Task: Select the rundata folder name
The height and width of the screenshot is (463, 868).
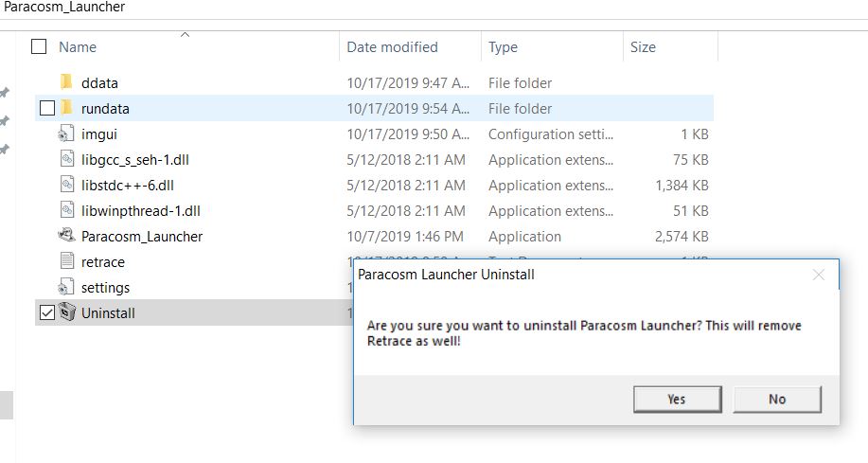Action: point(105,109)
